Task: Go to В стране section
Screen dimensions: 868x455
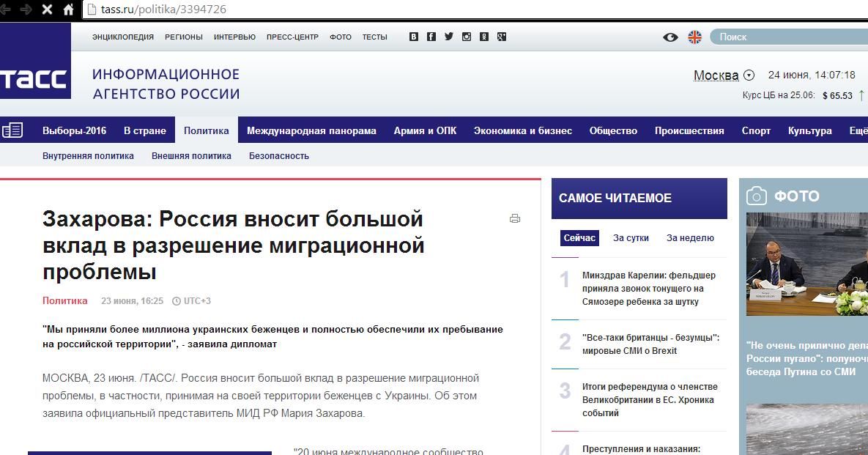Action: 145,130
